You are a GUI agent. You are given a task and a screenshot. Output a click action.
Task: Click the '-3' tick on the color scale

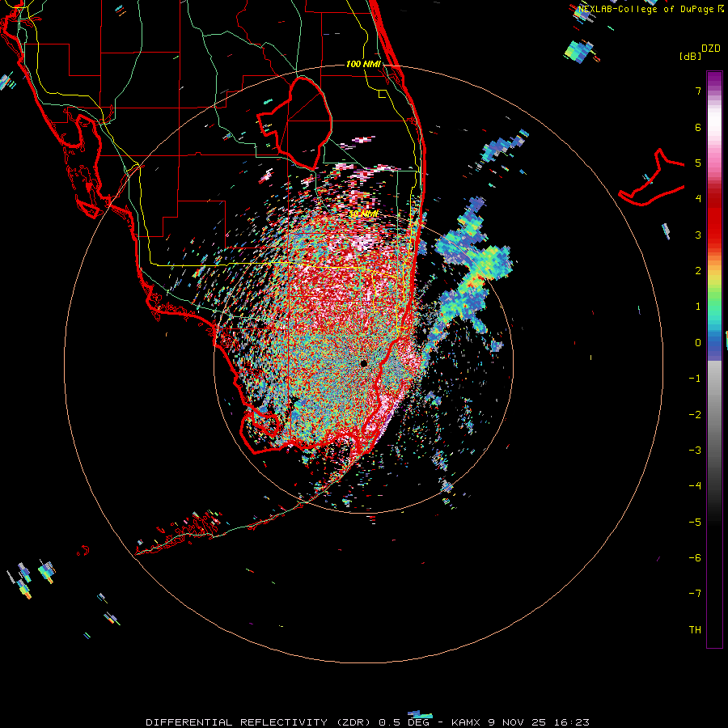[x=695, y=451]
